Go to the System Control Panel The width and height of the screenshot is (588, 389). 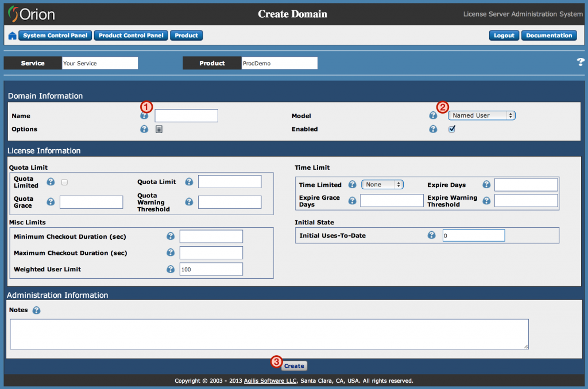click(x=55, y=35)
